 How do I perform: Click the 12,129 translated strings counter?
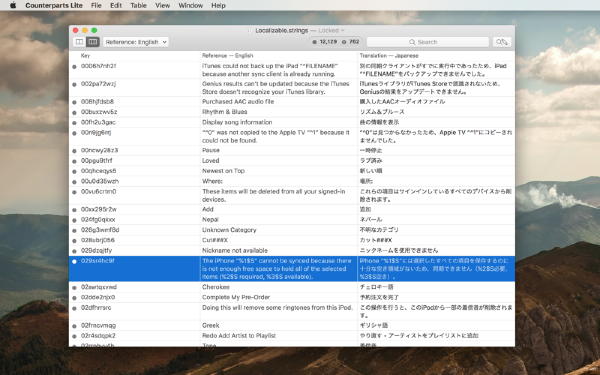coord(324,42)
